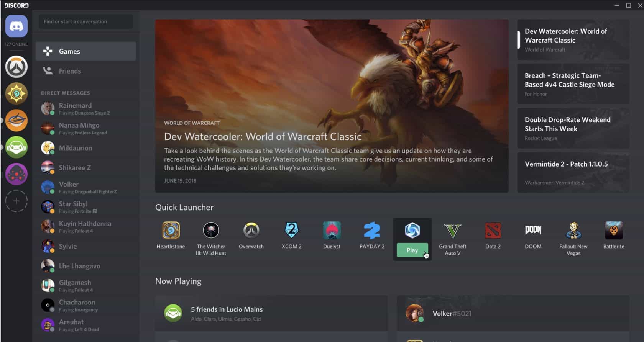Click the green Play button
Screen dimensions: 644x342
pos(412,250)
